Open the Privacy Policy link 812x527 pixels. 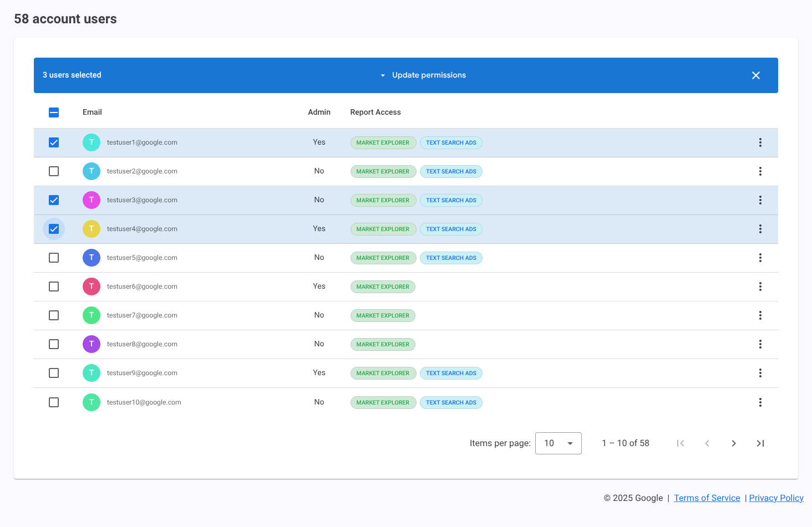pos(776,498)
